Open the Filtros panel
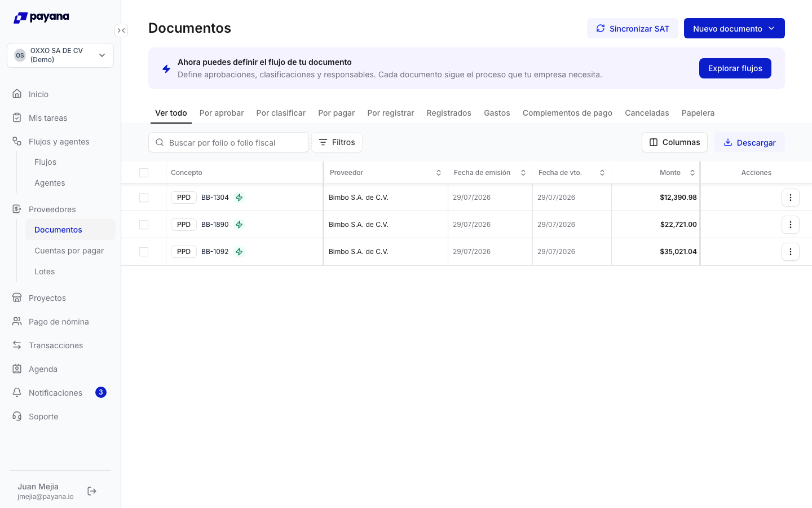Screen dimensions: 812x508 337,142
